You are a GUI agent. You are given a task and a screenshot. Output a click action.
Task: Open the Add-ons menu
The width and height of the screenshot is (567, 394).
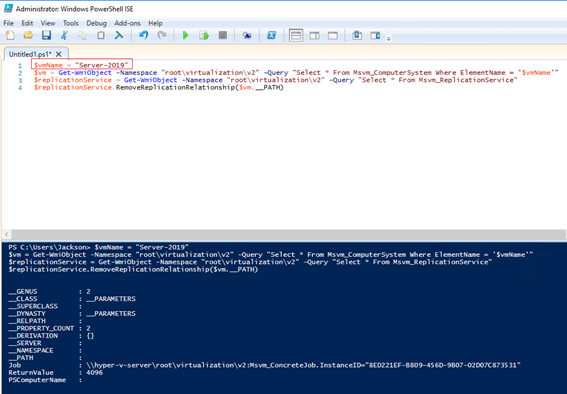tap(127, 23)
